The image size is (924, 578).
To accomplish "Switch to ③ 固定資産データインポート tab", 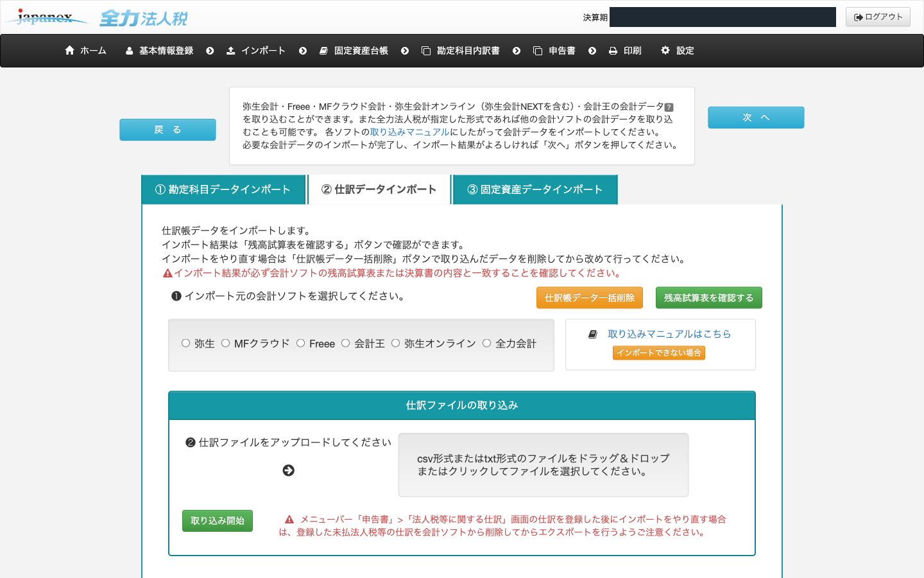I will tap(535, 189).
